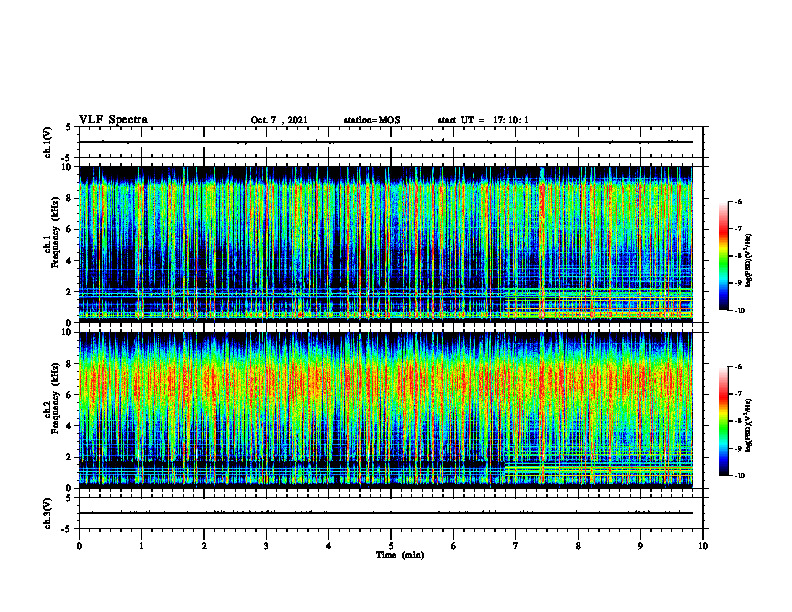Click the ch.2 spectrogram panel
The width and height of the screenshot is (792, 612).
coord(386,410)
